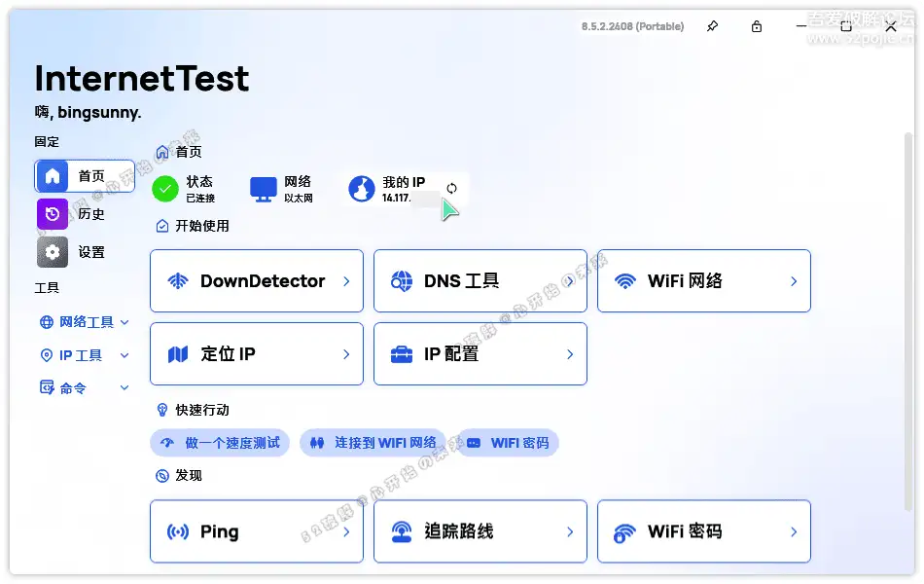Screen dimensions: 924x584
Task: Click the gray settings gear icon
Action: [x=53, y=252]
